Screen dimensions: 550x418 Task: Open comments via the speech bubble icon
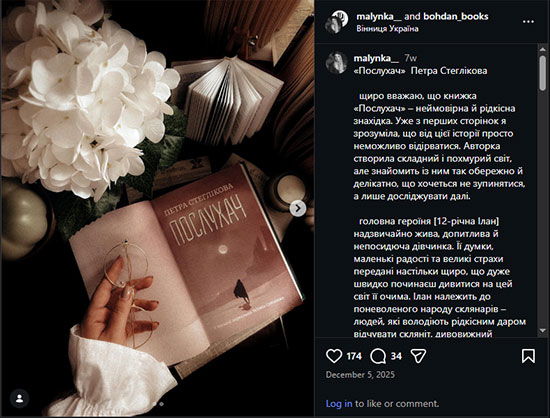coord(378,356)
